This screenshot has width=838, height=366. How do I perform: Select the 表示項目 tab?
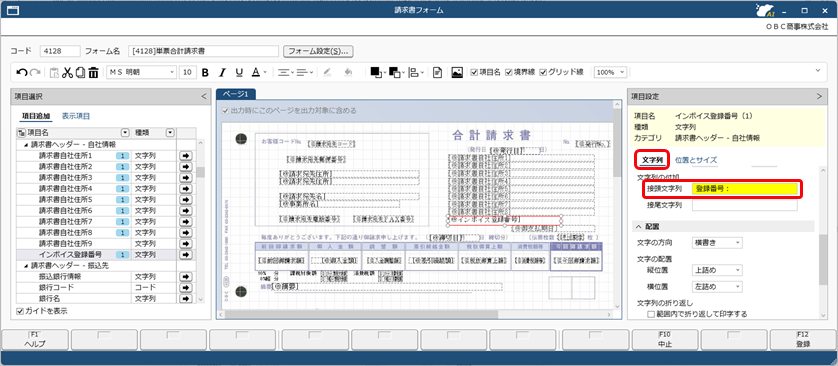click(x=76, y=116)
